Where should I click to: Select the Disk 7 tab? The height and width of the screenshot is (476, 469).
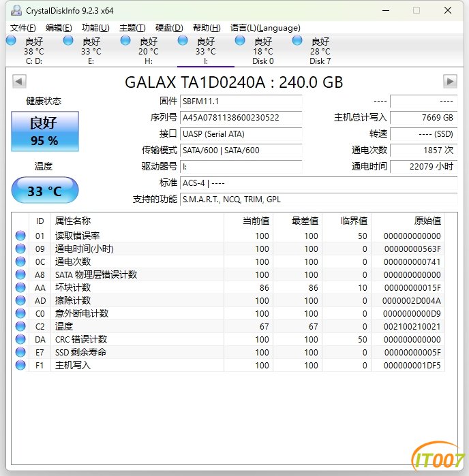point(320,51)
